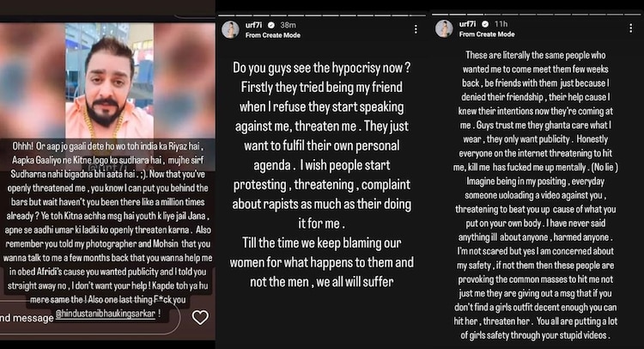Focus the send message field
This screenshot has height=349, width=644.
pos(89,317)
